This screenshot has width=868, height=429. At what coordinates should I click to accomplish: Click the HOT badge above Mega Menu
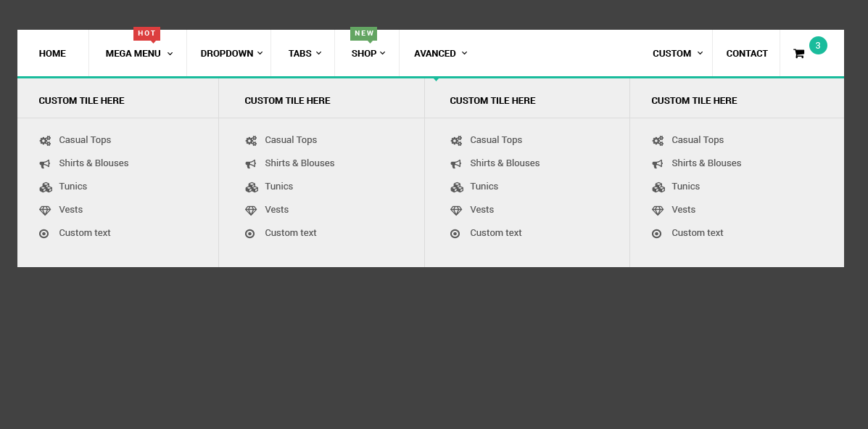[x=146, y=33]
